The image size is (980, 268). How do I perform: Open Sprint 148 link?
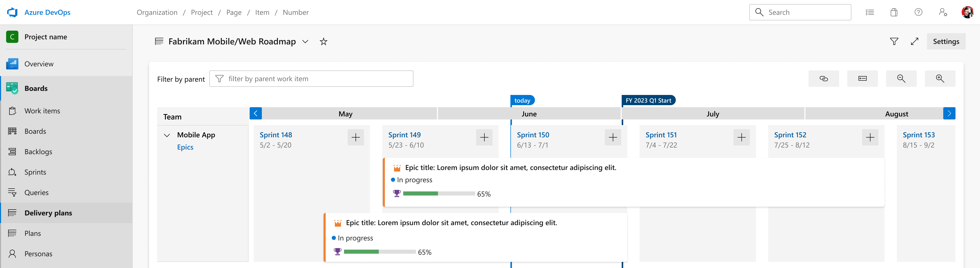click(x=276, y=135)
